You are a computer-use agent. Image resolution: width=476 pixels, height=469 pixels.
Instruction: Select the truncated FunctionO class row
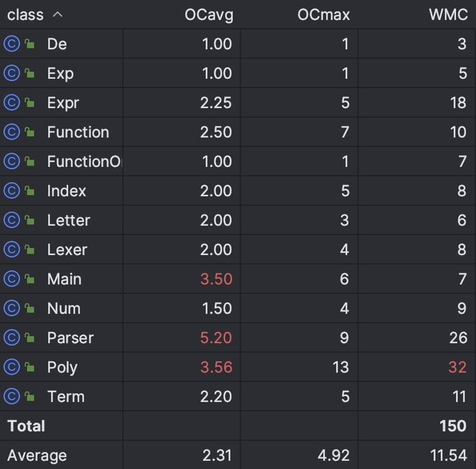[x=238, y=161]
